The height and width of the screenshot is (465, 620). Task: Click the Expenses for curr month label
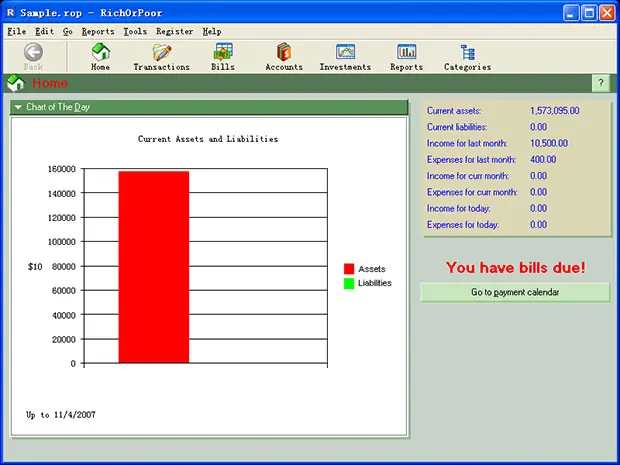(x=472, y=192)
